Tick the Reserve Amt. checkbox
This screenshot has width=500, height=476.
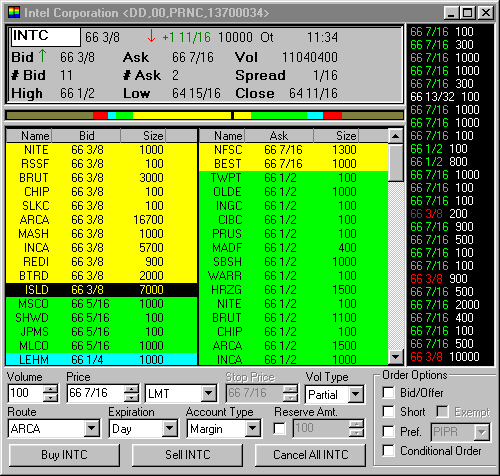point(279,428)
